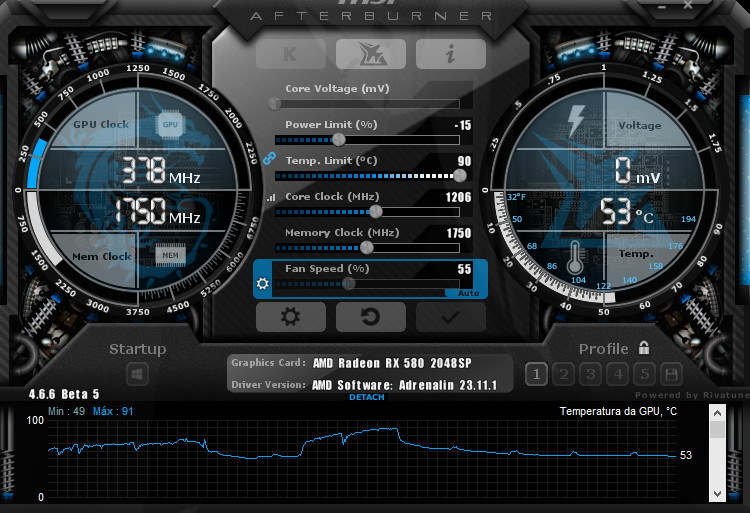Save profile using floppy disk icon
The width and height of the screenshot is (750, 513).
point(671,374)
